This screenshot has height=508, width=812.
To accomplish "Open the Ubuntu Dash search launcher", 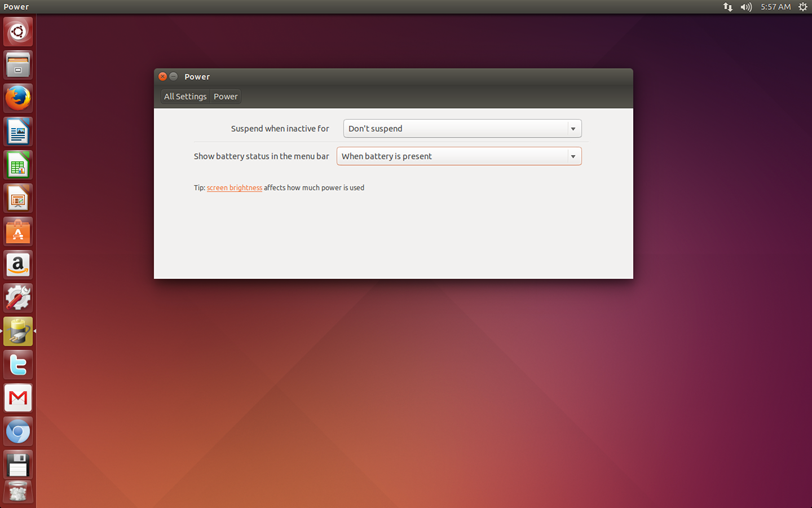I will (x=18, y=32).
